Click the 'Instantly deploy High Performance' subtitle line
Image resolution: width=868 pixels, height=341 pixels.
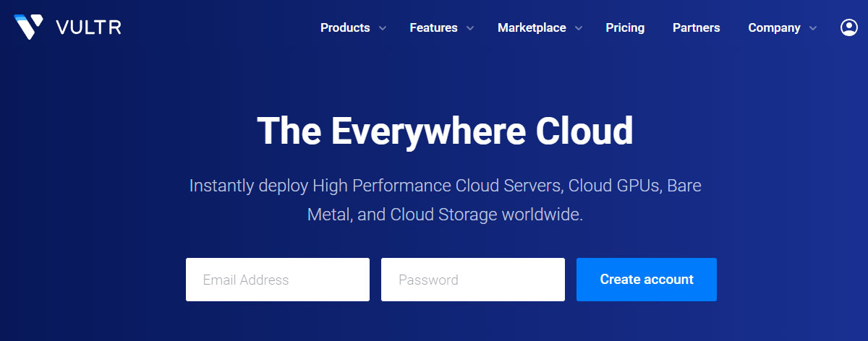(445, 186)
